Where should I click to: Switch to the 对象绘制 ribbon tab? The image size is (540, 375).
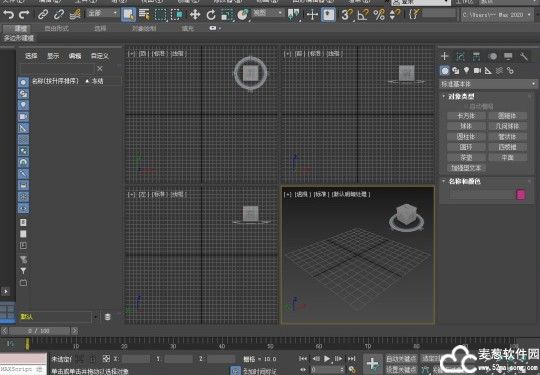pyautogui.click(x=144, y=28)
